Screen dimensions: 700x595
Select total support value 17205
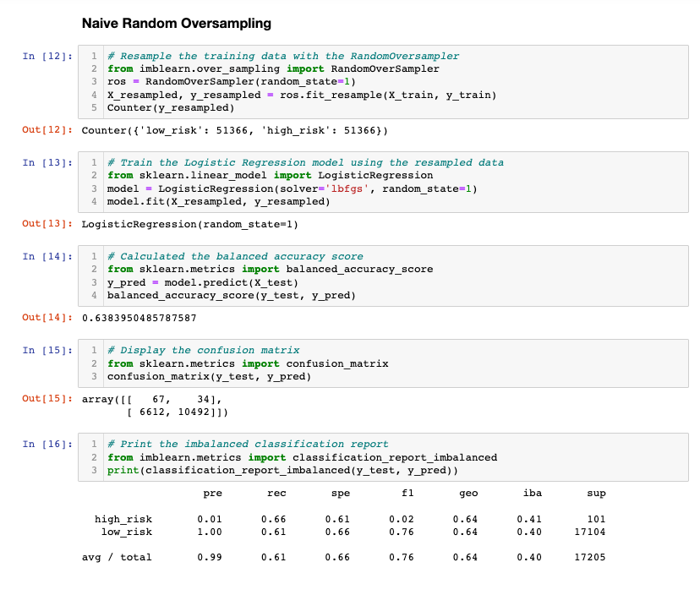point(590,558)
